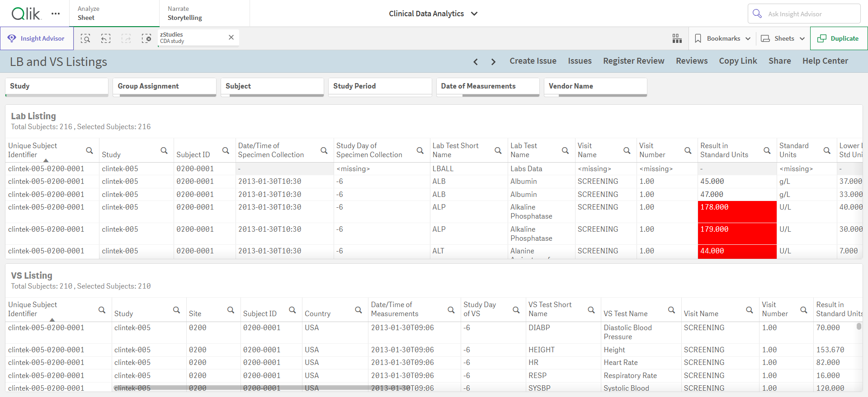
Task: Remove the zStudies CDA study selection
Action: 231,37
